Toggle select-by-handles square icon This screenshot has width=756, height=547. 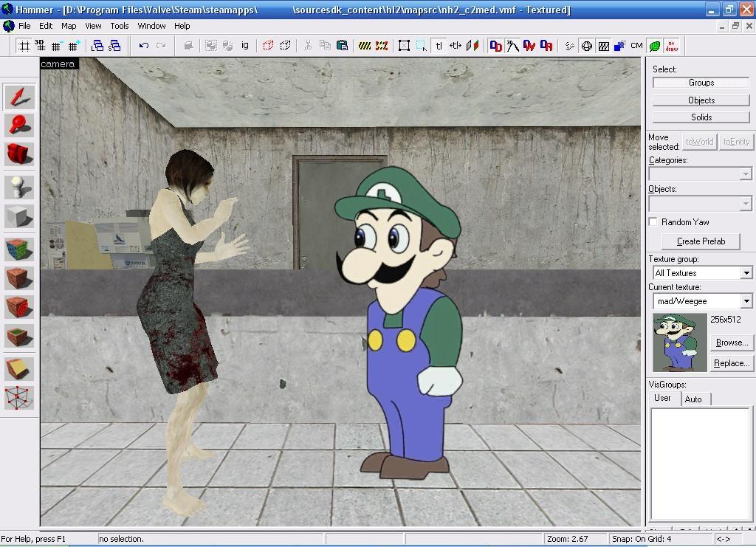[x=404, y=46]
